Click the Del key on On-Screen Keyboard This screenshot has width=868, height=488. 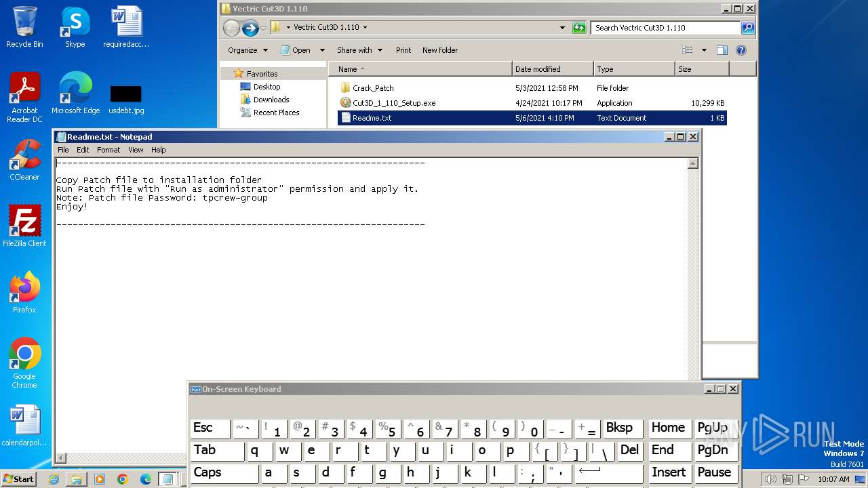tap(629, 451)
